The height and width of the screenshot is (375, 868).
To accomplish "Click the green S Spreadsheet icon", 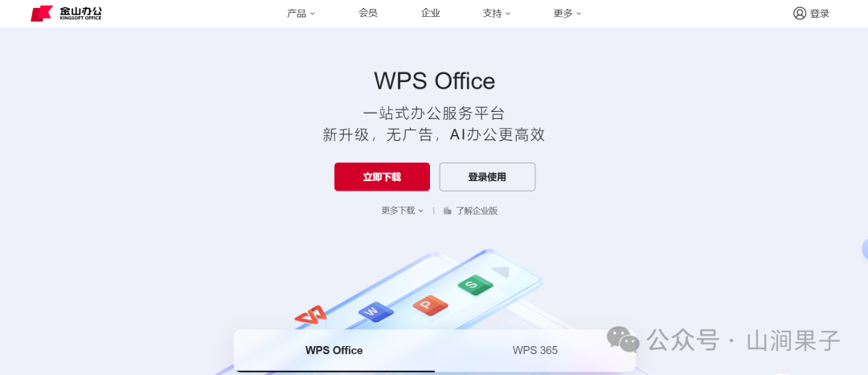I will tap(475, 285).
